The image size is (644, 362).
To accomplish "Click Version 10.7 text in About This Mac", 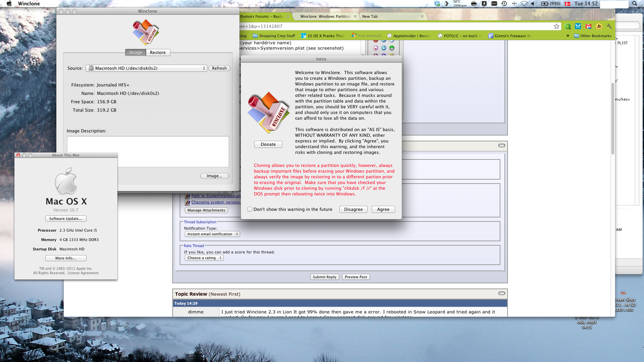I will coord(66,210).
